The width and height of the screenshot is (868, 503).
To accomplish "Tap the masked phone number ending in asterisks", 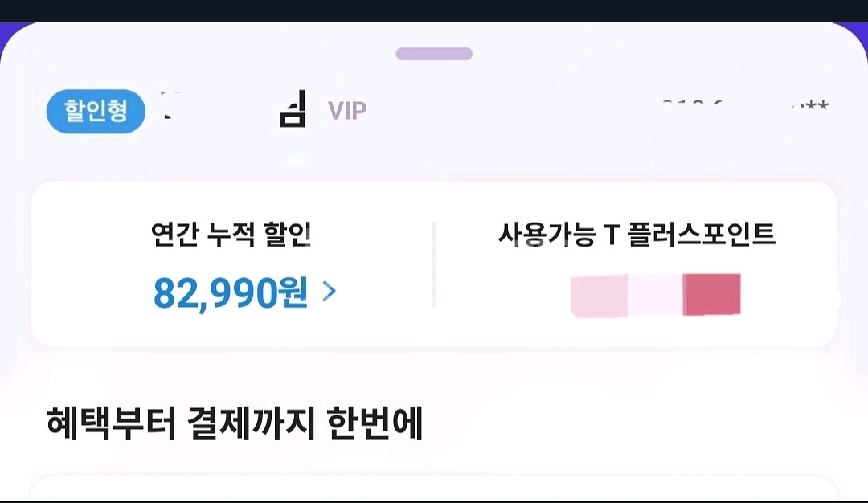I will click(745, 105).
